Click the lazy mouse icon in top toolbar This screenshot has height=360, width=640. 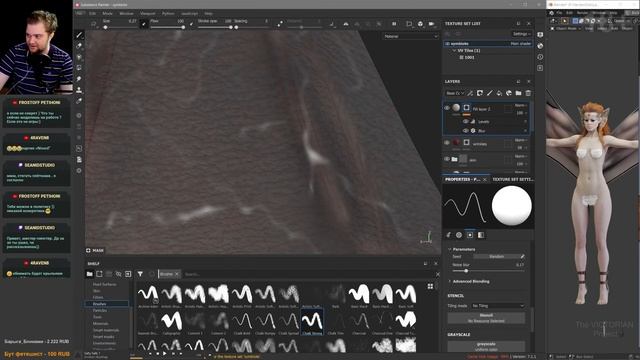click(x=280, y=24)
